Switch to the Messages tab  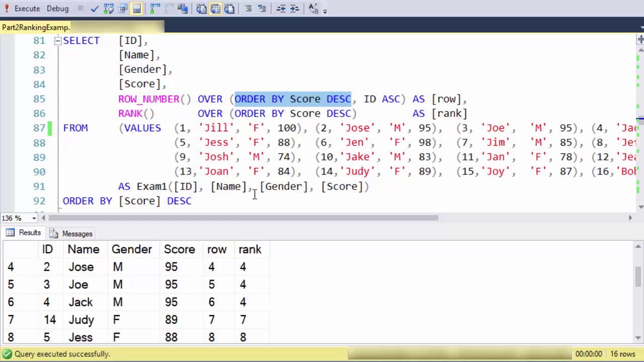point(71,234)
